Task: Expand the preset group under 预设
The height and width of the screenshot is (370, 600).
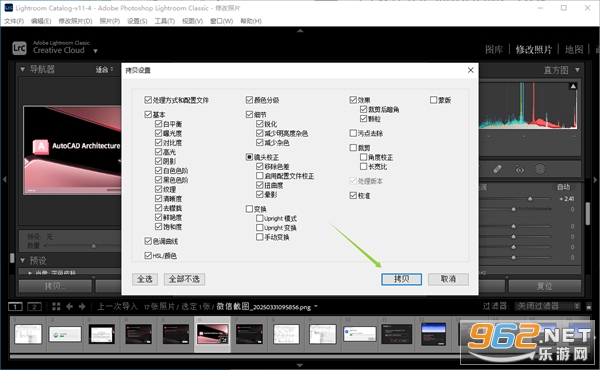Action: coord(30,273)
